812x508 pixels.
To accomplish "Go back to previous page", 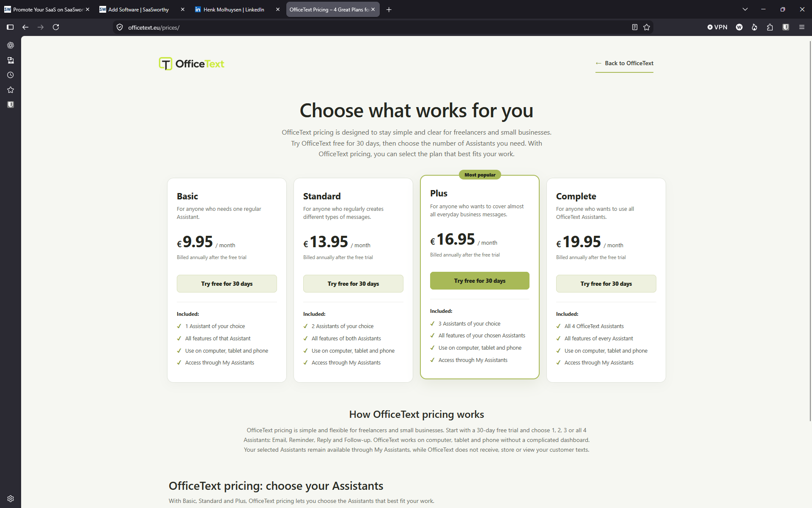I will click(x=25, y=27).
